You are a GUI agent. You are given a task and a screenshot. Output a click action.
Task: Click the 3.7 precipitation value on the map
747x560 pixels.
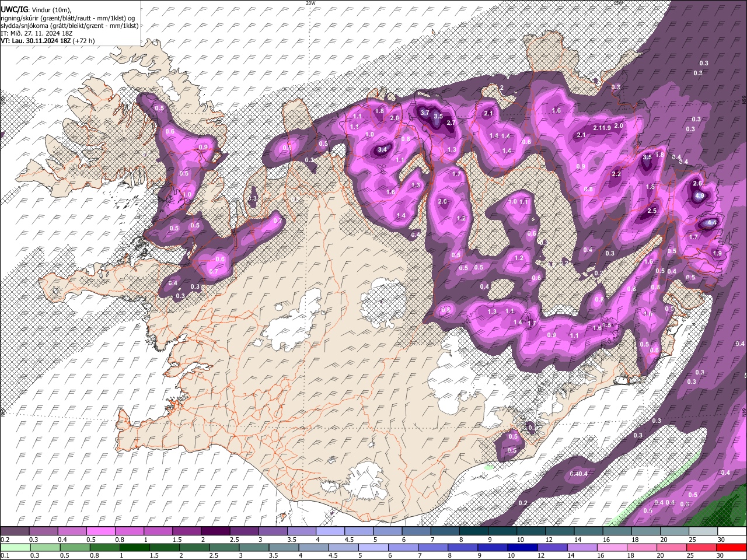[425, 113]
